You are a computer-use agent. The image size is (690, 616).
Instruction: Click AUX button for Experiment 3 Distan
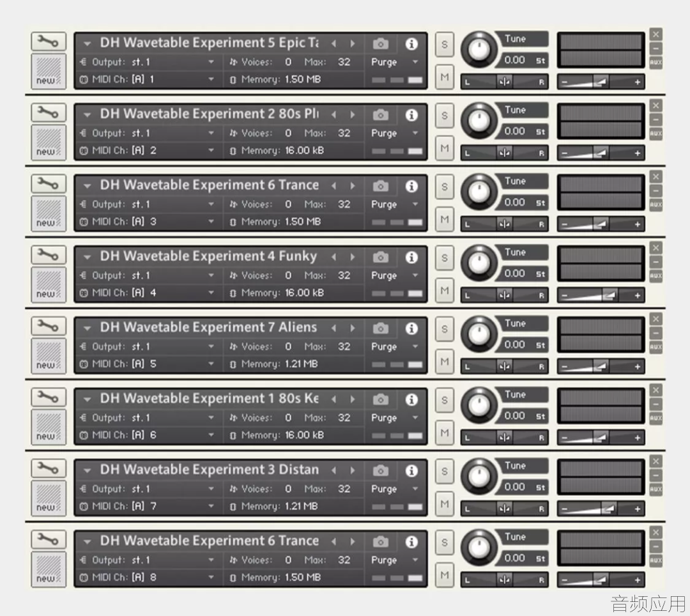pos(655,489)
